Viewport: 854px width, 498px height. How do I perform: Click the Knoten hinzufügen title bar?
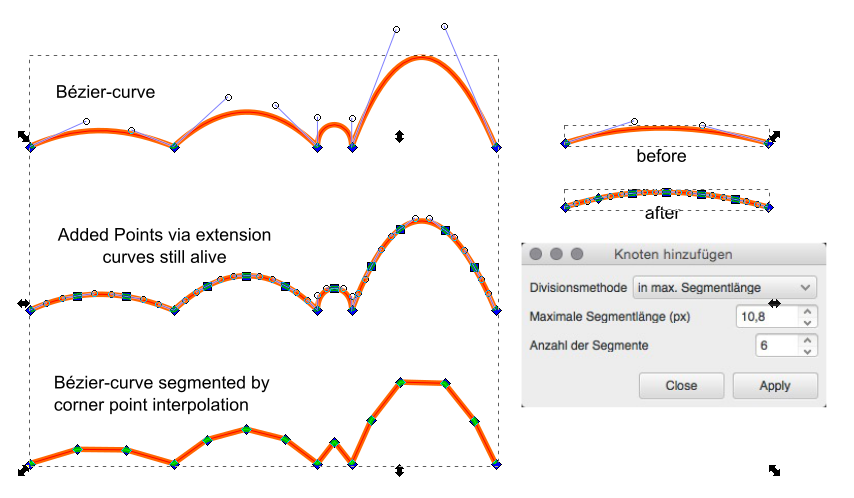673,254
